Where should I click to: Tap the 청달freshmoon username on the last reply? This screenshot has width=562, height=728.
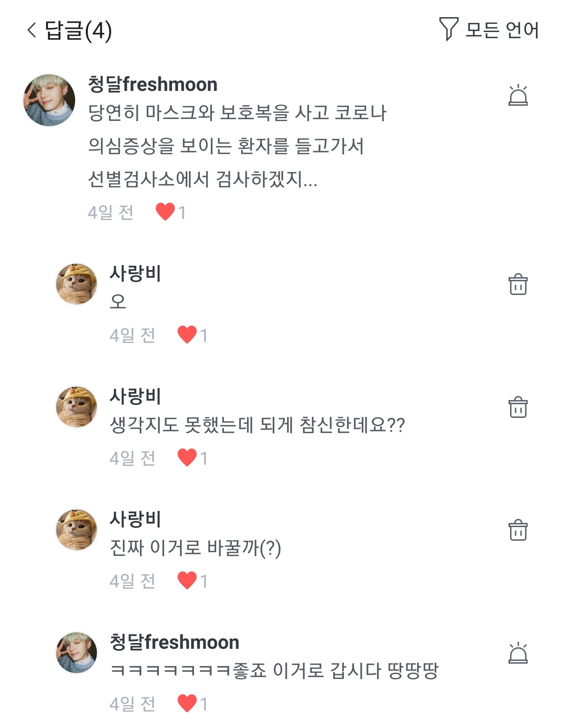174,642
